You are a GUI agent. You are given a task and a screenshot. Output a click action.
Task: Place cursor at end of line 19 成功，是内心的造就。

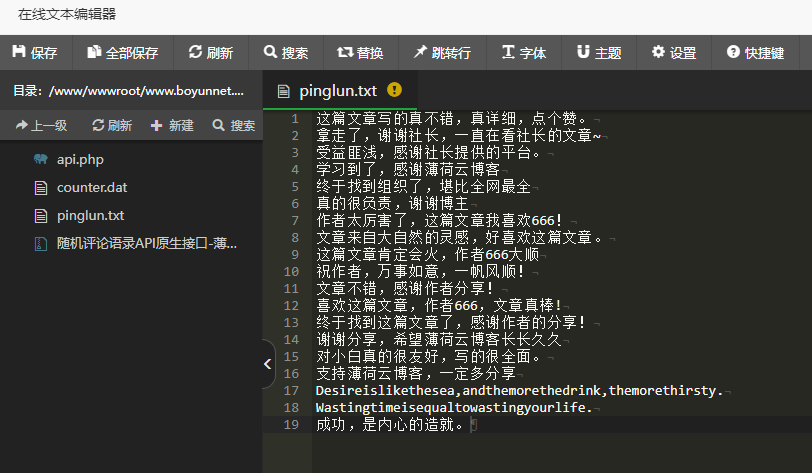(469, 425)
